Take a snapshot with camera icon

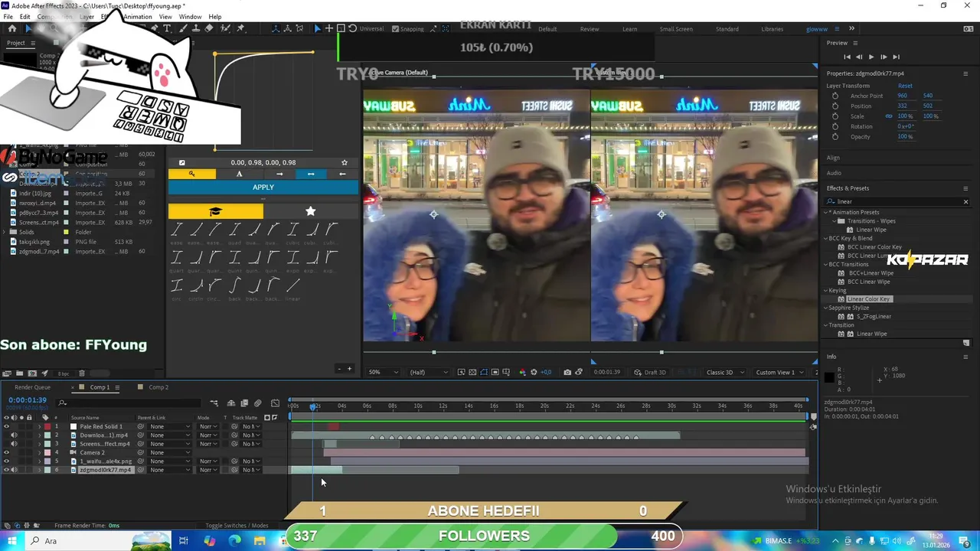click(x=567, y=372)
